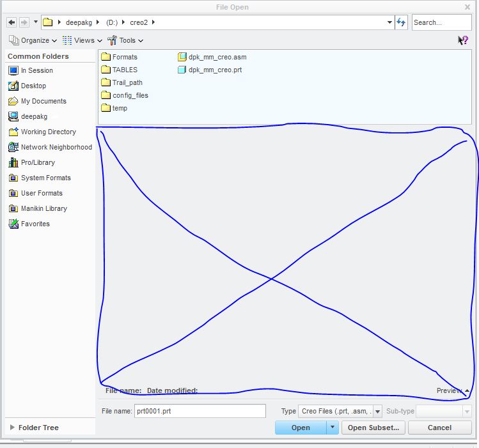The image size is (479, 448).
Task: Expand the arrow after deepakg in path
Action: [x=97, y=22]
